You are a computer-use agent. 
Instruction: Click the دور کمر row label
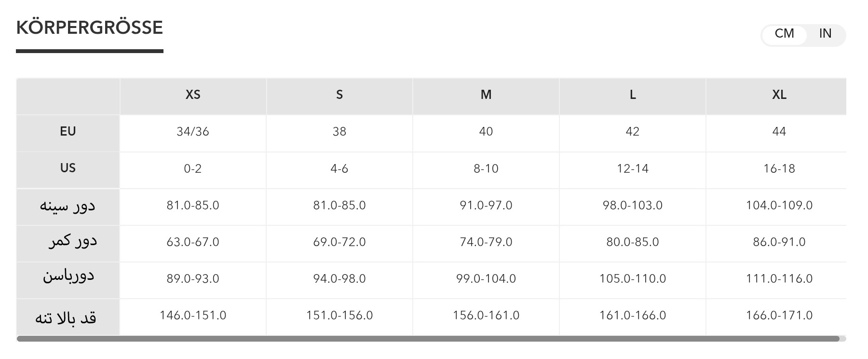pos(72,241)
